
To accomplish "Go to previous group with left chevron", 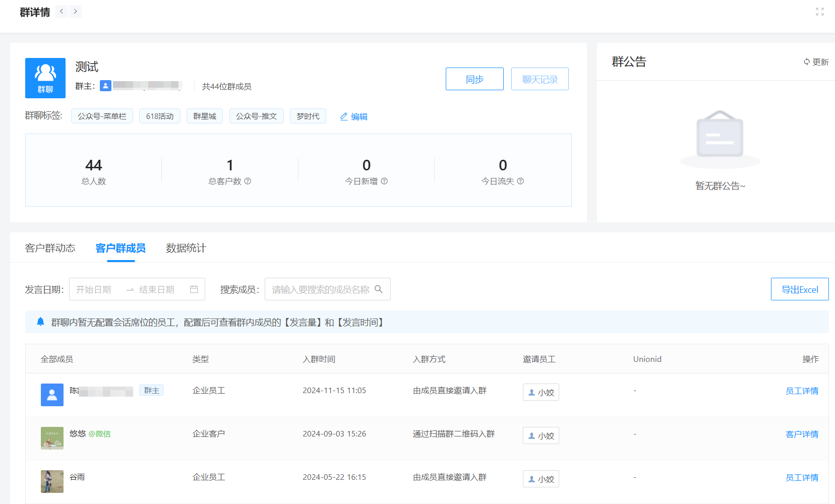I will (x=62, y=12).
